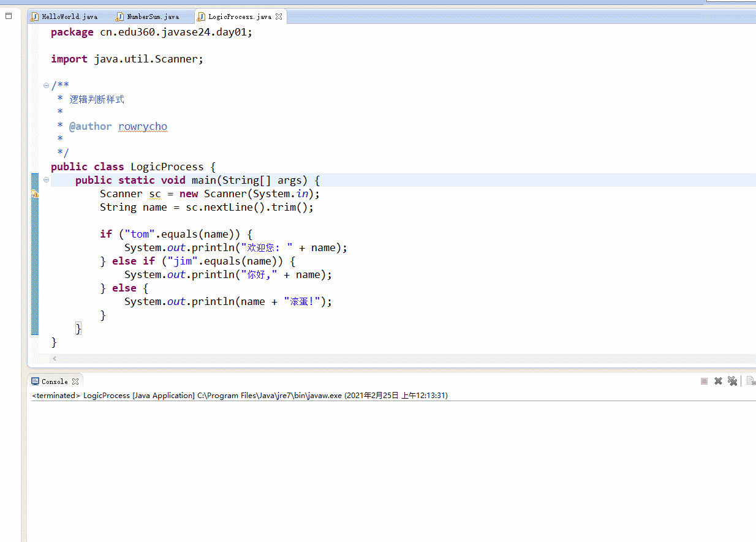756x542 pixels.
Task: Close the Console view tab
Action: [76, 382]
